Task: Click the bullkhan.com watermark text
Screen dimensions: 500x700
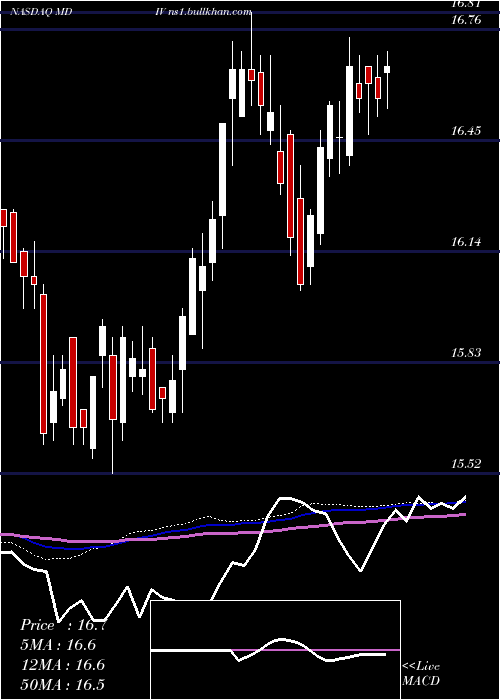Action: pyautogui.click(x=210, y=12)
